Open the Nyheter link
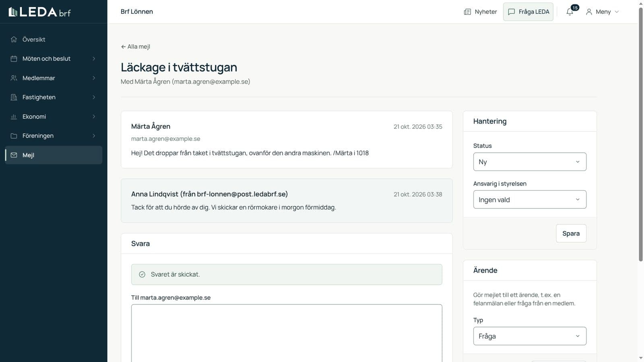Viewport: 644px width, 362px height. pos(480,12)
